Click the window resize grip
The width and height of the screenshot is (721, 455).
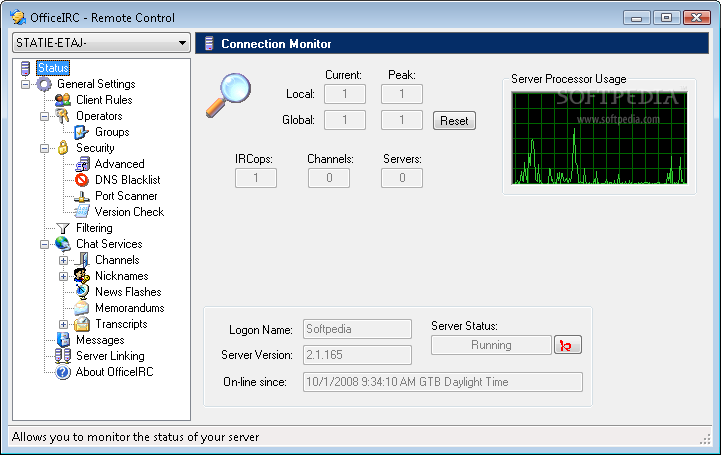pos(705,439)
